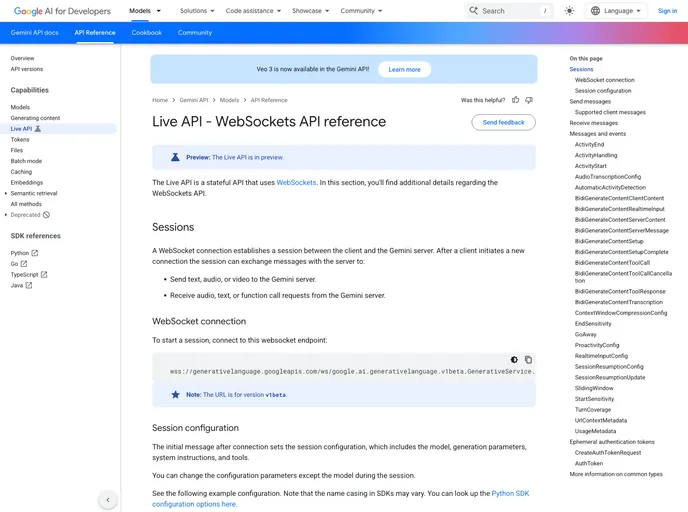Toggle the light/dark theme sun icon
Viewport: 688px width, 512px height.
(569, 11)
